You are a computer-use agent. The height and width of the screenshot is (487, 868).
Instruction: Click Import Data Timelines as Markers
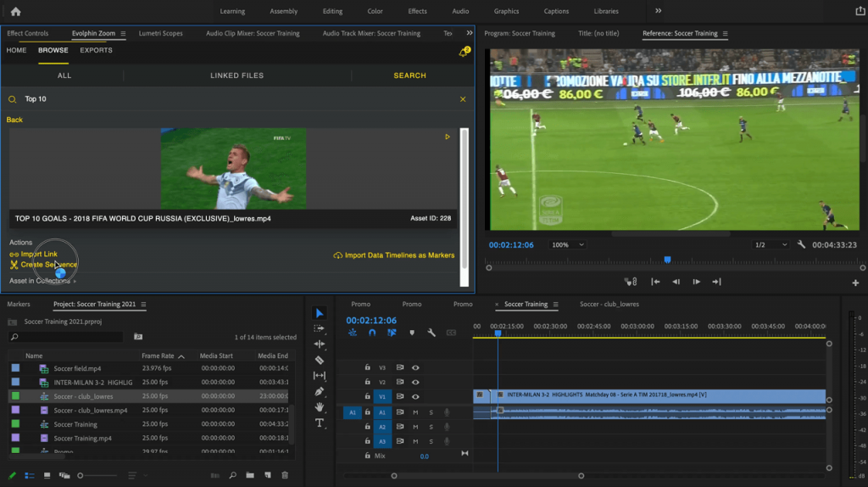point(393,255)
